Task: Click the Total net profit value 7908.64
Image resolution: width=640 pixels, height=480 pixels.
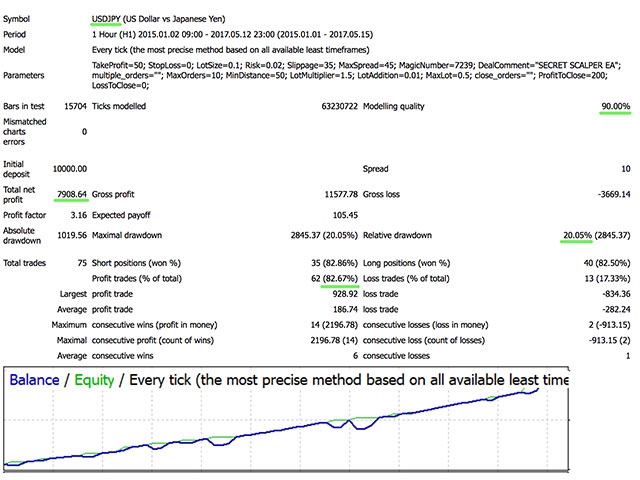Action: tap(72, 194)
